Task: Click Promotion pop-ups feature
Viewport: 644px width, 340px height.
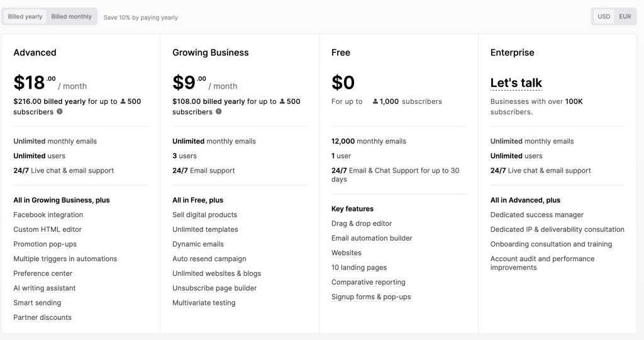Action: (x=45, y=244)
